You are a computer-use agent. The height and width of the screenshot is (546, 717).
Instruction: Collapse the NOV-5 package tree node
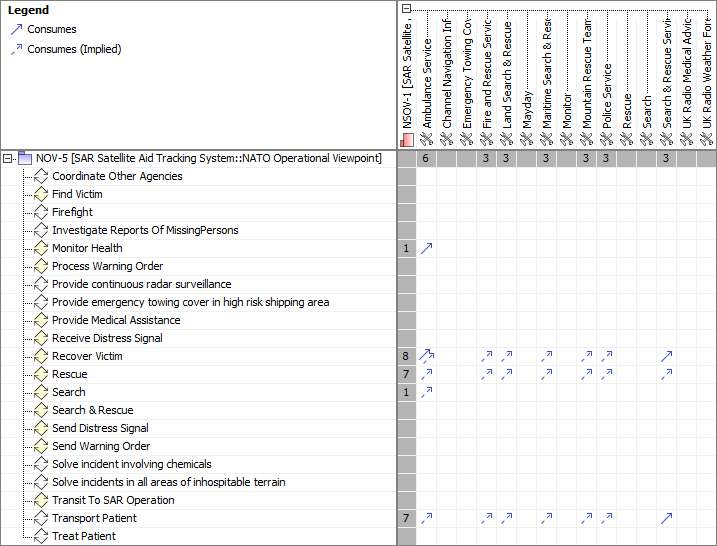click(7, 159)
